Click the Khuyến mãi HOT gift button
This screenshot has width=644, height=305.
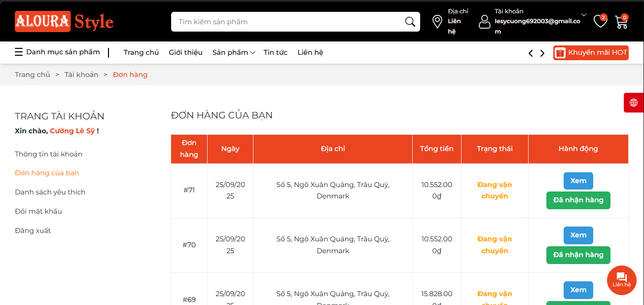click(591, 53)
